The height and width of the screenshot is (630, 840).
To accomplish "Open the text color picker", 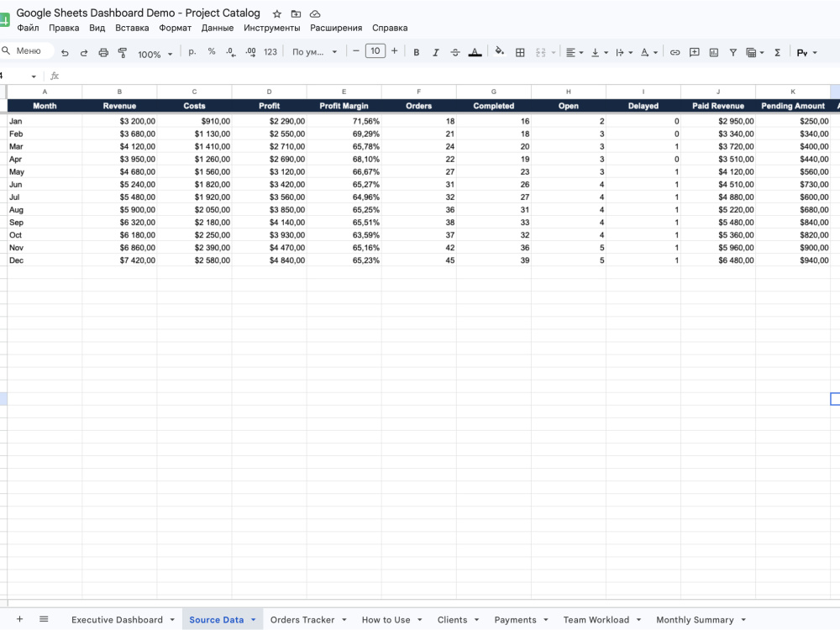I will (475, 52).
